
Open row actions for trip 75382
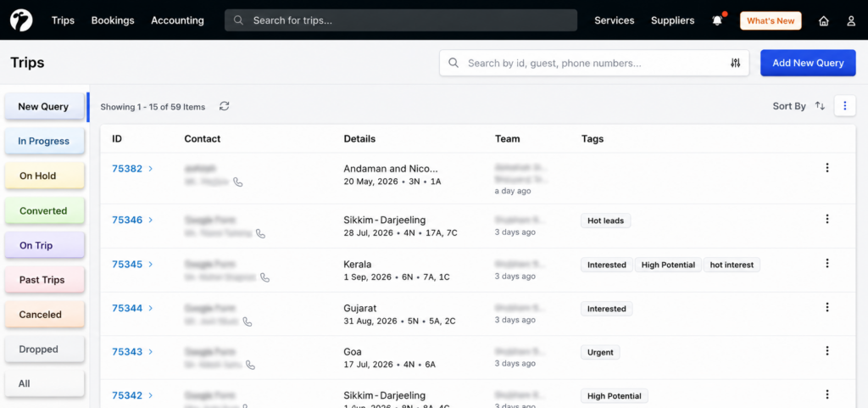827,168
